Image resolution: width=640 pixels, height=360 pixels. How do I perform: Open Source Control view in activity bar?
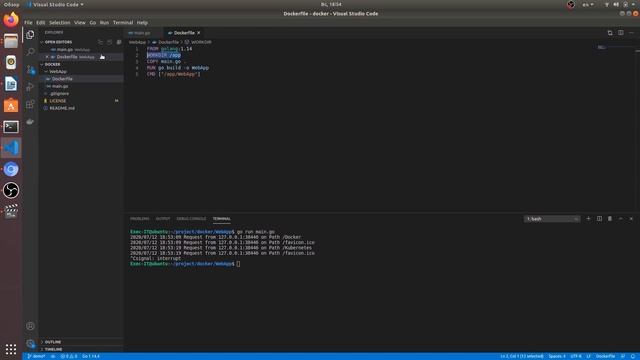[x=30, y=69]
